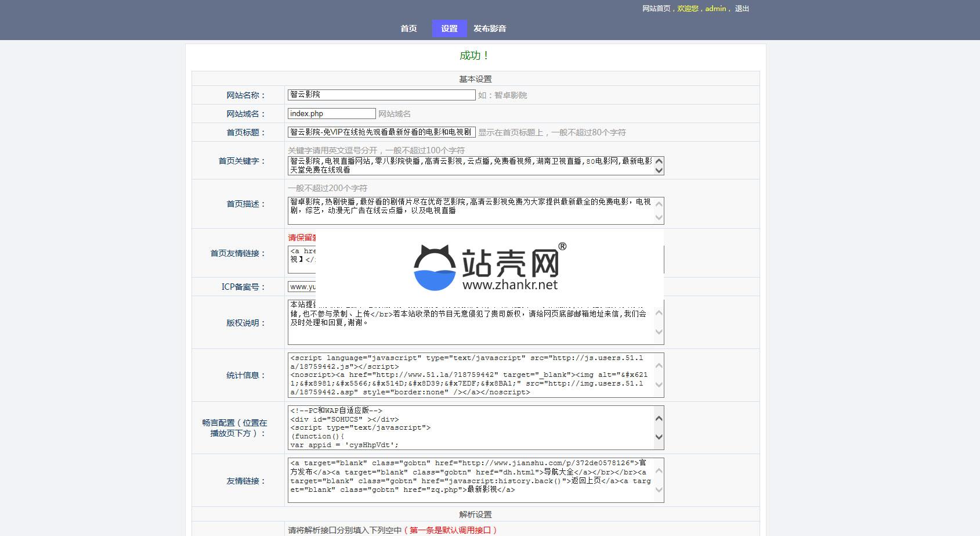Click the down arrow in 版权说明 scrollbar
The image size is (980, 536).
pyautogui.click(x=659, y=332)
